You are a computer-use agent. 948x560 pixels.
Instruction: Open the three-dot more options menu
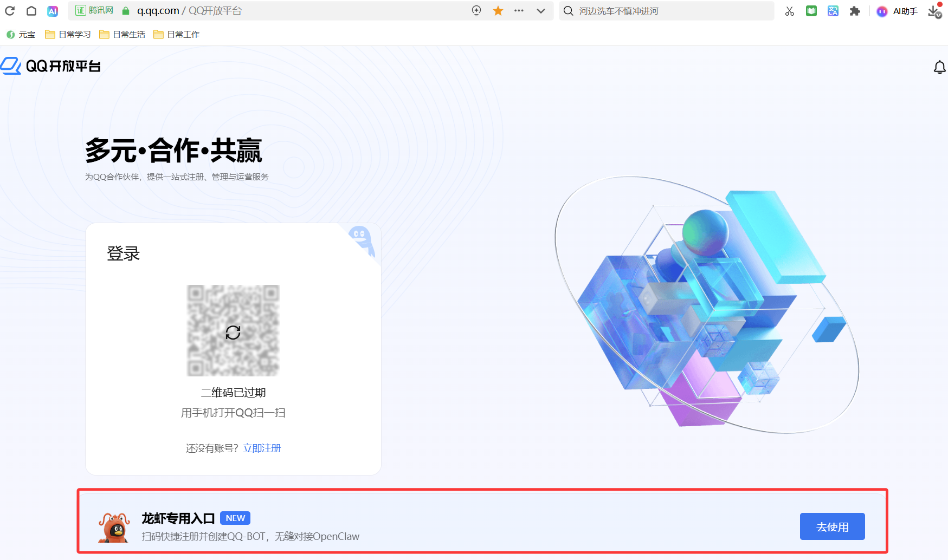pos(519,11)
